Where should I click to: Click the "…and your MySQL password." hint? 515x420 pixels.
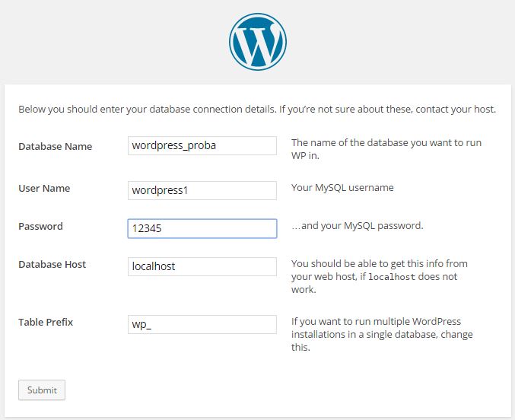pyautogui.click(x=357, y=226)
